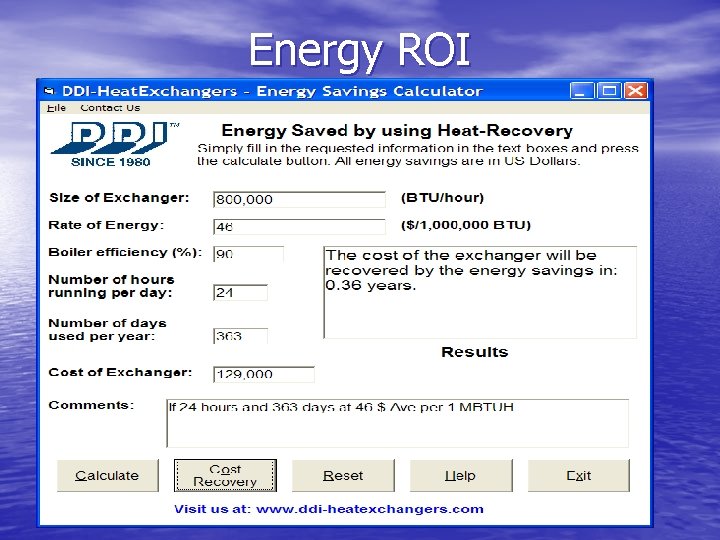Image resolution: width=720 pixels, height=540 pixels.
Task: Select the days used per year field
Action: 240,336
